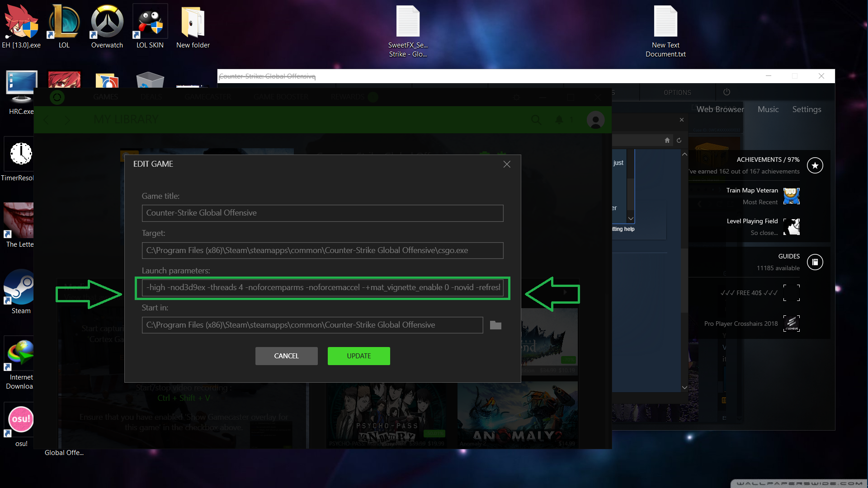Click the browse folder icon next to Start in
Screen dimensions: 868x488
[495, 325]
